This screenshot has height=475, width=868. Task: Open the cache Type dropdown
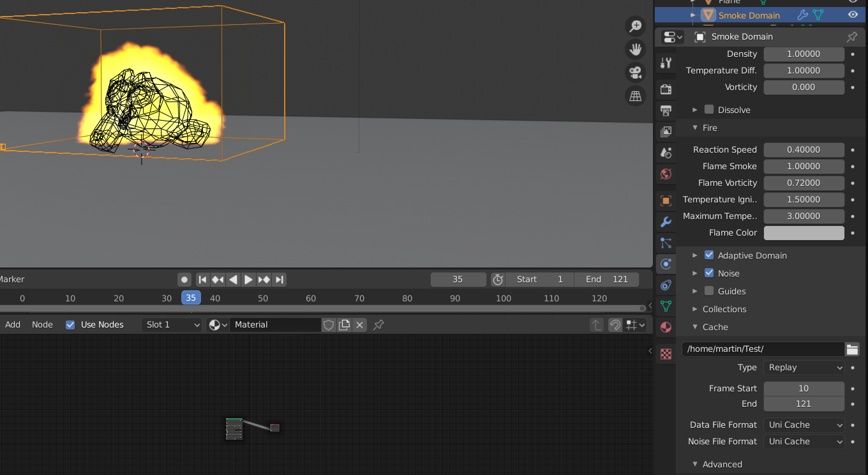[804, 367]
